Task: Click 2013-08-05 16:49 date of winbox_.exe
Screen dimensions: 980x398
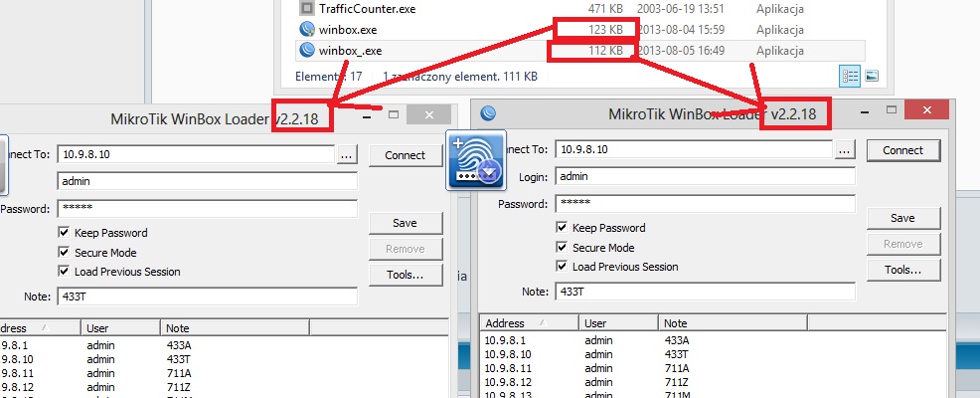Action: (x=681, y=50)
